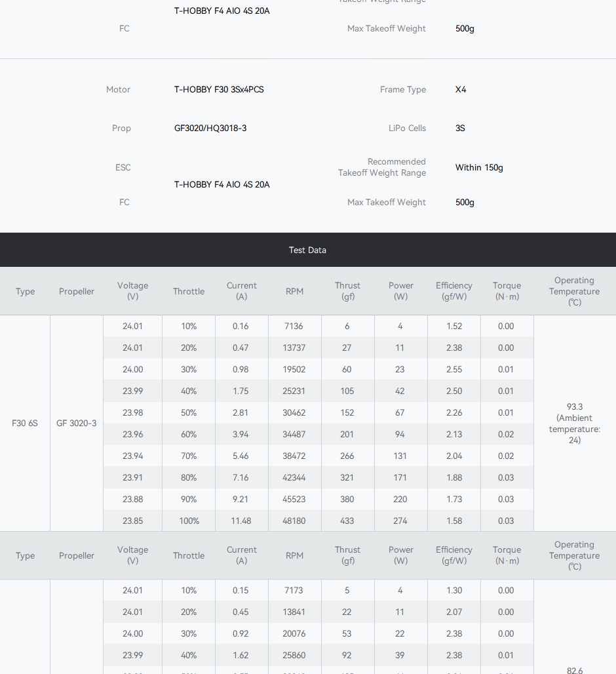Viewport: 616px width, 674px height.
Task: Click the Test Data section header
Action: tap(307, 250)
